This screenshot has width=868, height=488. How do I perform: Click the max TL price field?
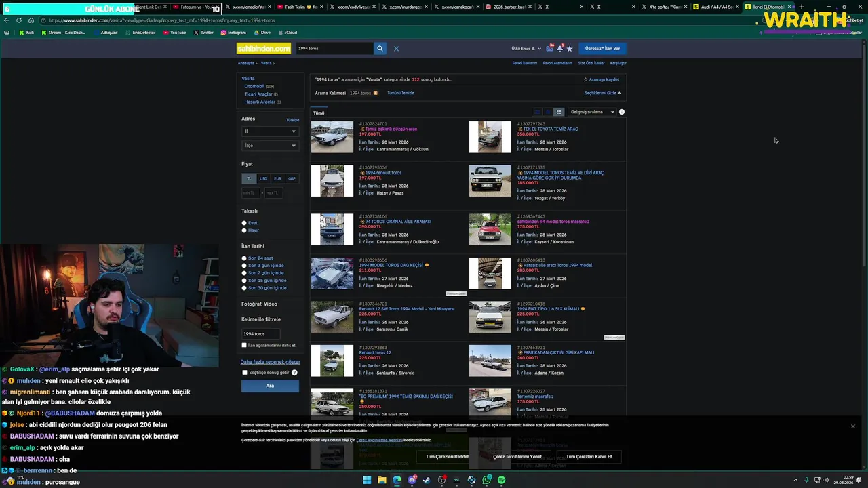point(273,193)
